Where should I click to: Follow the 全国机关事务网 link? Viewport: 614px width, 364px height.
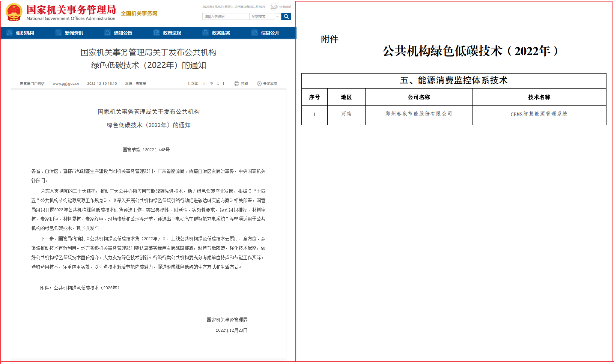(139, 14)
